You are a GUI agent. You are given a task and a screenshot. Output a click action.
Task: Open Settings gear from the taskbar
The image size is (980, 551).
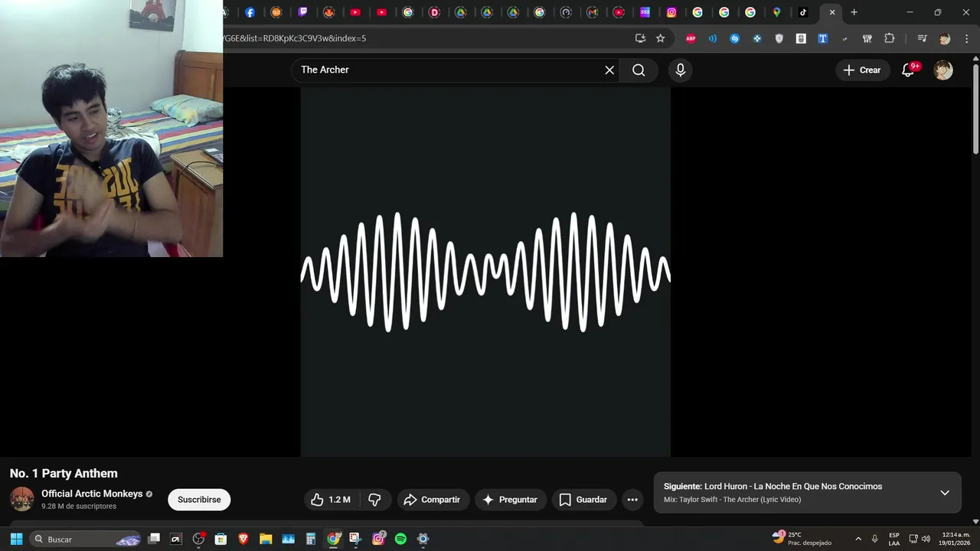pyautogui.click(x=423, y=539)
